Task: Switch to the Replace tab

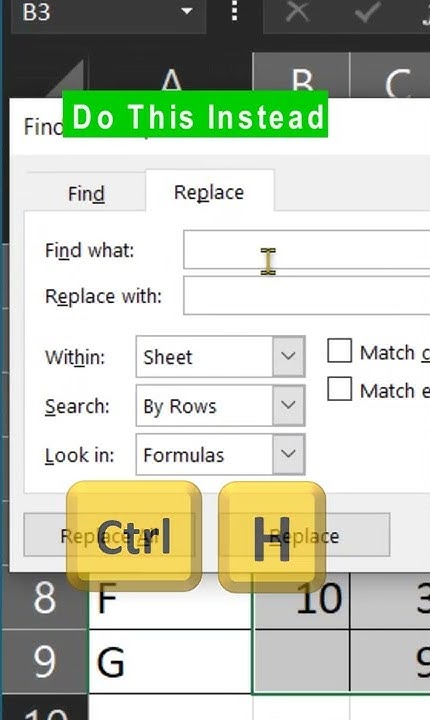Action: click(x=209, y=192)
